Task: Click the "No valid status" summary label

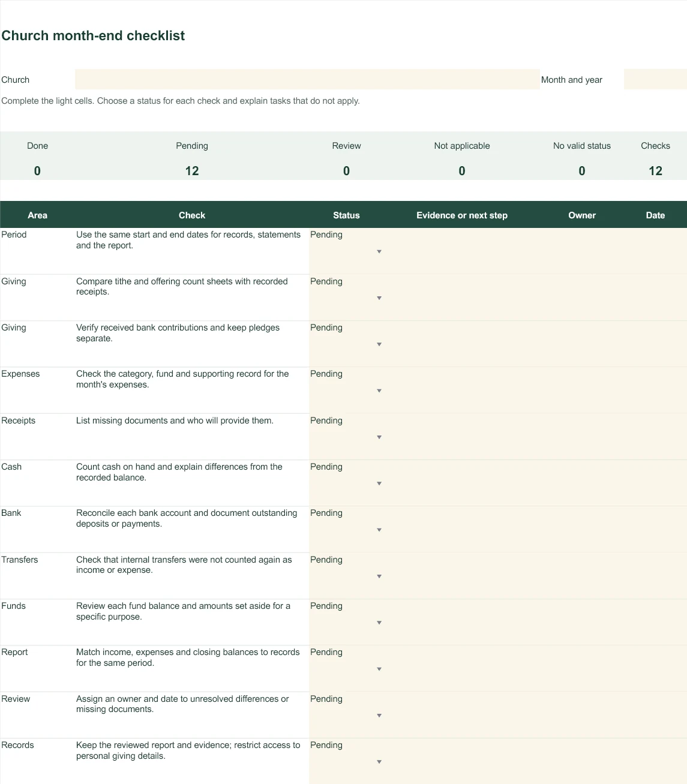Action: (582, 146)
